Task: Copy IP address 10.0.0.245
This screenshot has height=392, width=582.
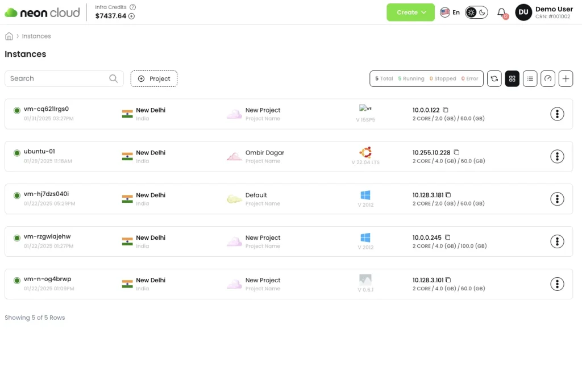Action: coord(447,237)
